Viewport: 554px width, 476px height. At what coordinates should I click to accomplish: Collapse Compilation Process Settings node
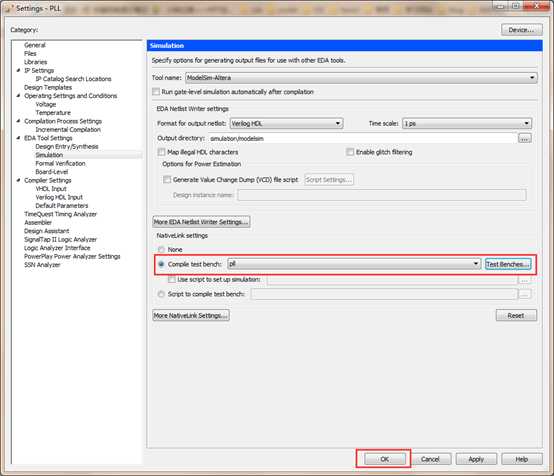coord(18,121)
